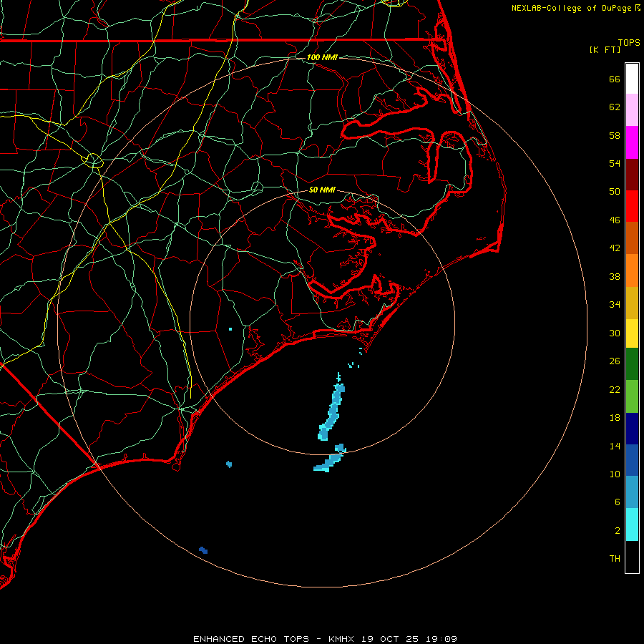Click the 18 legend value label
Viewport: 644px width, 644px height.
615,417
